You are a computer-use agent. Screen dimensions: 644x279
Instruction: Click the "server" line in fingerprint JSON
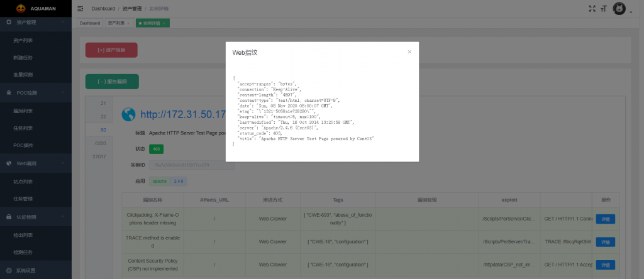(x=278, y=128)
